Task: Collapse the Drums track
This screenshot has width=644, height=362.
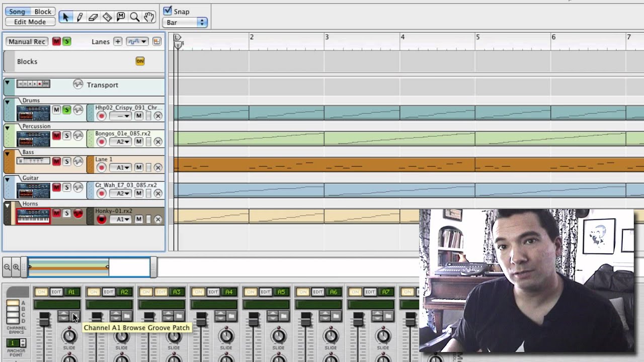Action: pos(7,102)
